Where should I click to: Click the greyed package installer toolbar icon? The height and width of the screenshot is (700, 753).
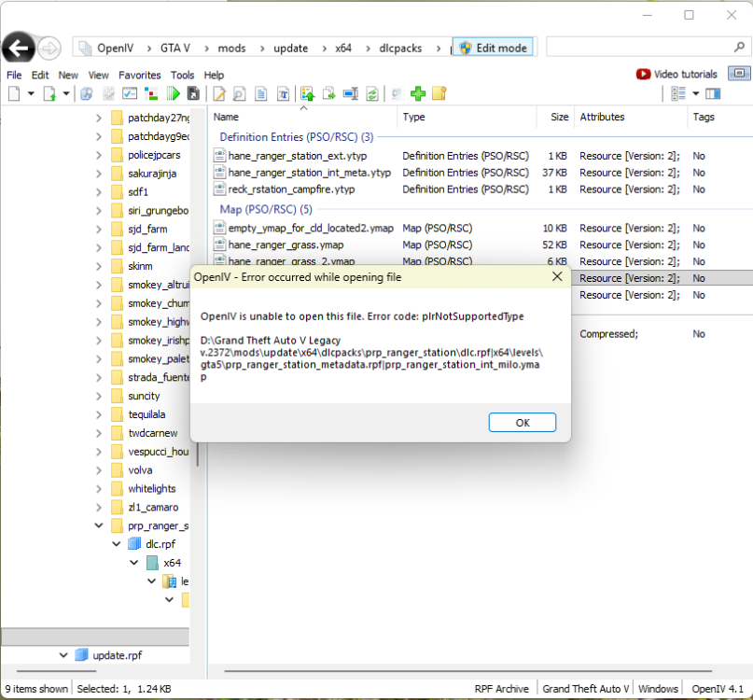click(108, 93)
